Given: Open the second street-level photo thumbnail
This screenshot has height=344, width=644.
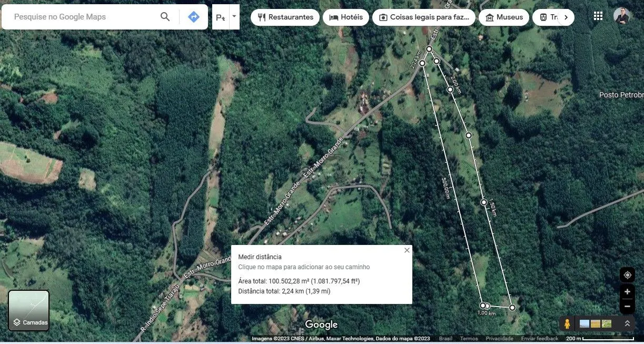Looking at the screenshot, I should 596,323.
